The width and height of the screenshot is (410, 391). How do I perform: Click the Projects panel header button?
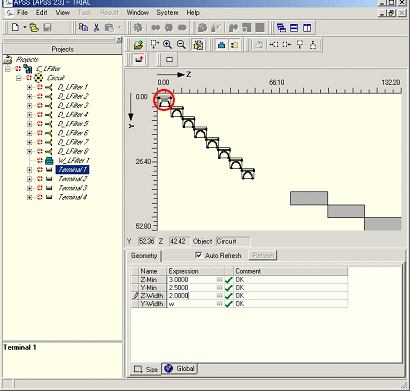tap(63, 49)
